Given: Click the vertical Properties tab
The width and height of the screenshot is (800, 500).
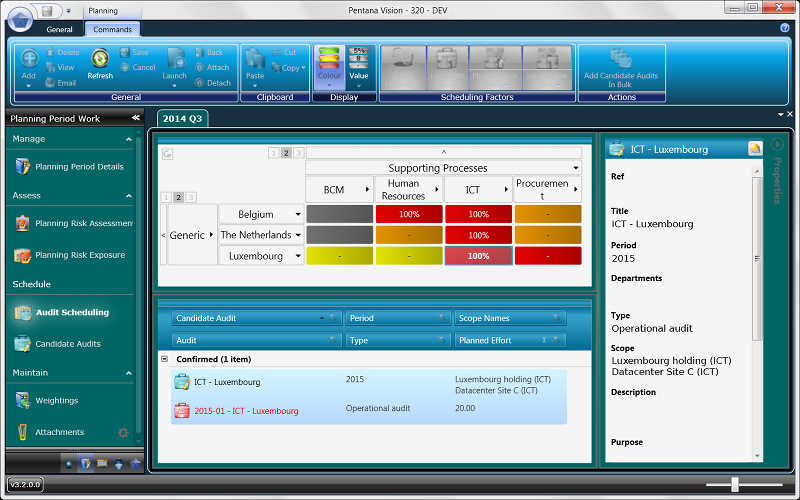Looking at the screenshot, I should point(778,180).
